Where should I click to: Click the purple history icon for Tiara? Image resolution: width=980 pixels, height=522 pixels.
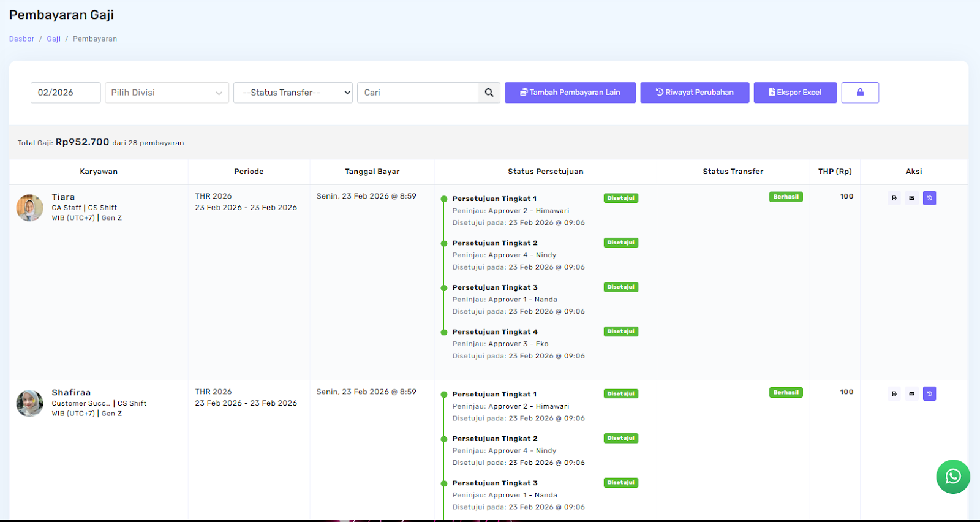click(x=929, y=198)
